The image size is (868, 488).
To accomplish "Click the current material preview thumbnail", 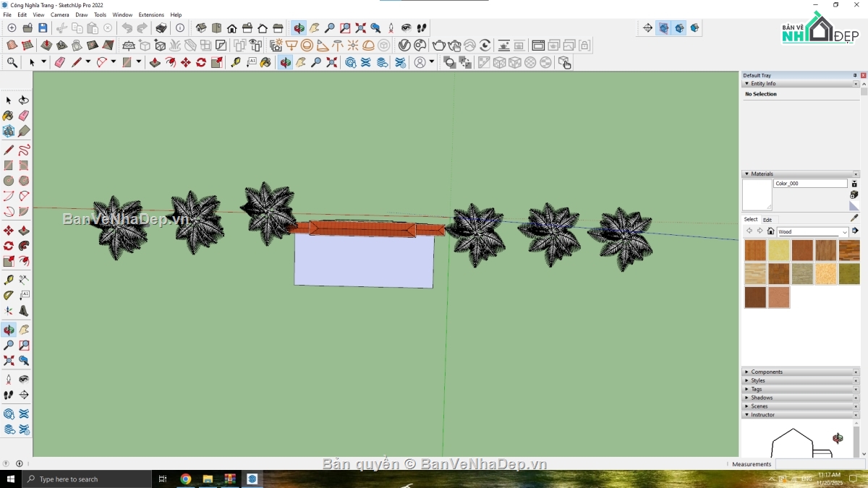I will 757,195.
